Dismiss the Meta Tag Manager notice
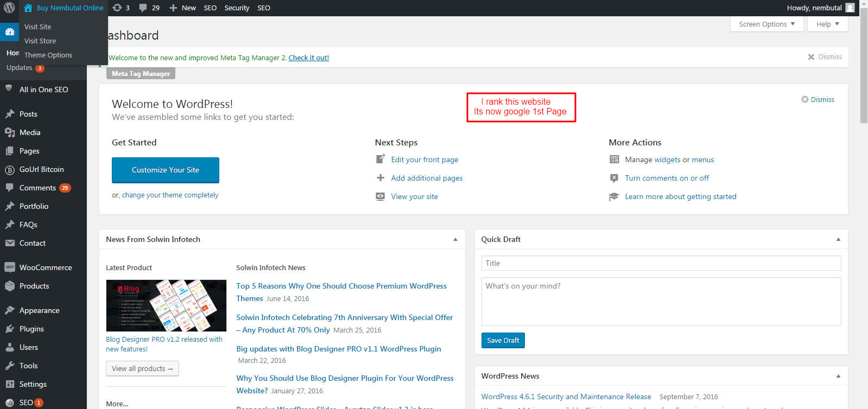868x409 pixels. click(x=825, y=56)
